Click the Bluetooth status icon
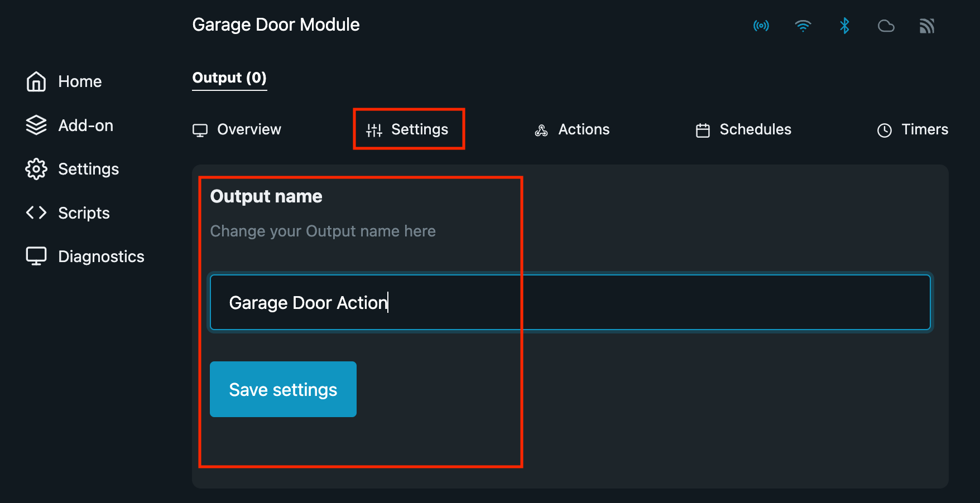This screenshot has height=503, width=980. click(x=844, y=26)
